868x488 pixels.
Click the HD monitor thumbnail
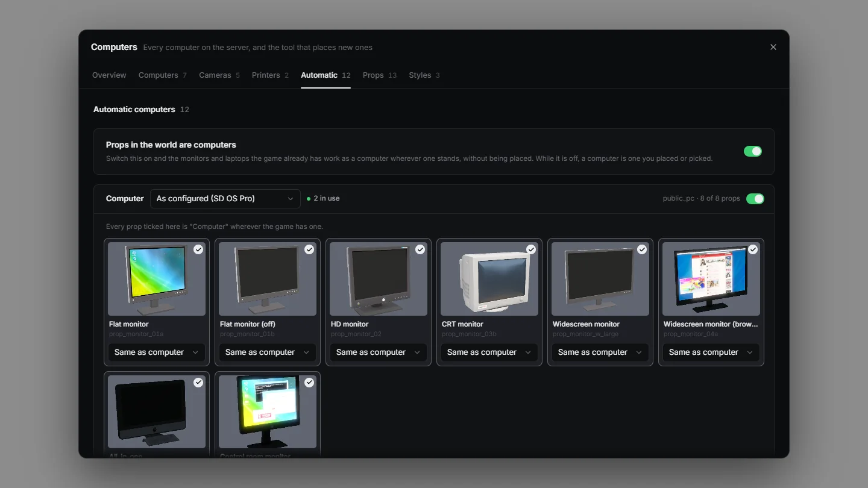pyautogui.click(x=379, y=279)
